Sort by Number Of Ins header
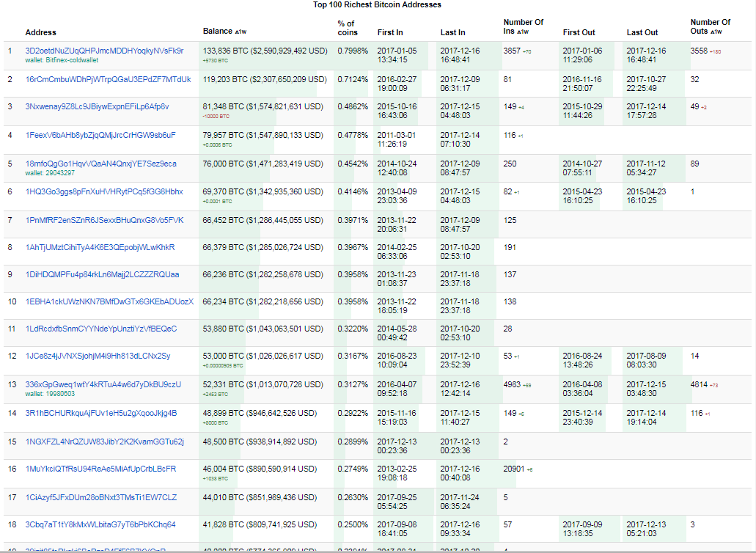The image size is (756, 553). 523,26
